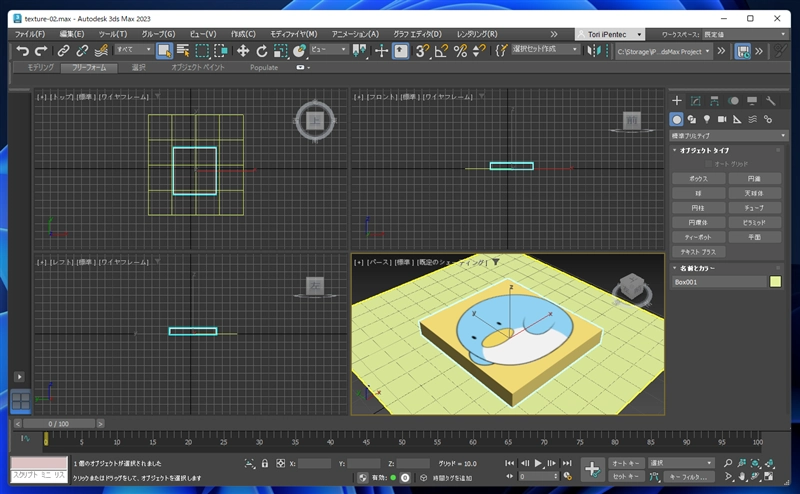
Task: Switch to the モデリング ribbon tab
Action: click(40, 67)
